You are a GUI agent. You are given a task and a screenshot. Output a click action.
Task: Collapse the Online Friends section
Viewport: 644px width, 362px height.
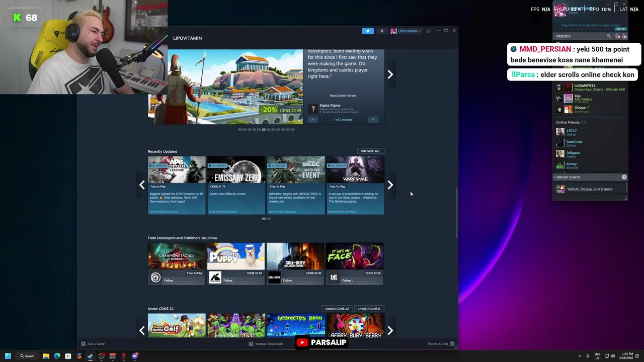(571, 122)
